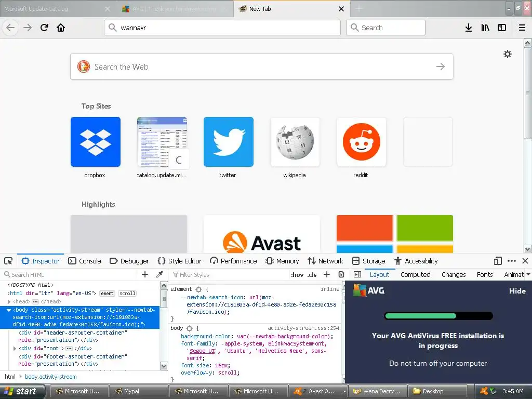Screen dimensions: 532x399
Task: Open the browser home page
Action: click(x=61, y=28)
